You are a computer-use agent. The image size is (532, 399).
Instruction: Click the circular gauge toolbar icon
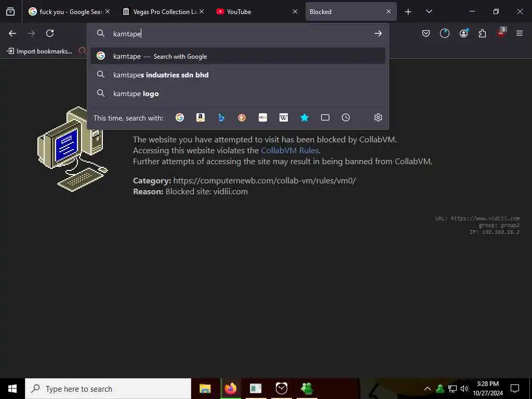tap(445, 33)
